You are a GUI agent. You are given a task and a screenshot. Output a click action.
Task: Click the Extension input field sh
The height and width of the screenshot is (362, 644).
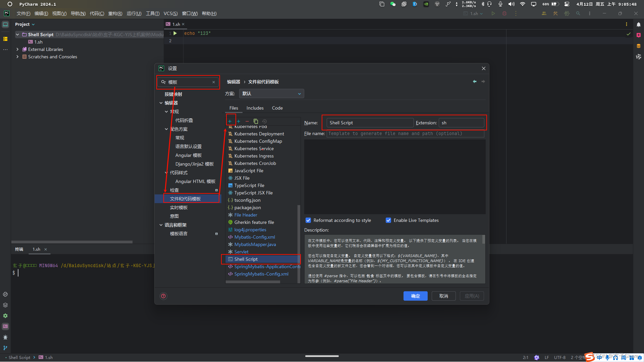click(x=462, y=122)
